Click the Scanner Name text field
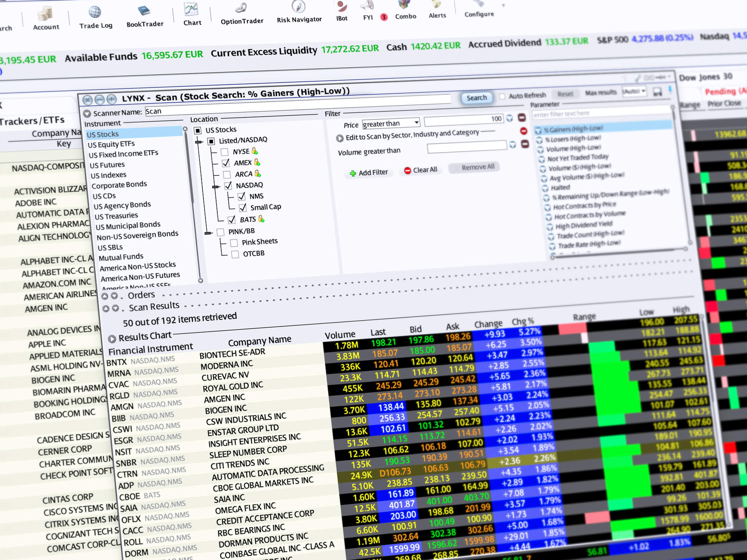Image resolution: width=747 pixels, height=560 pixels. click(x=298, y=106)
